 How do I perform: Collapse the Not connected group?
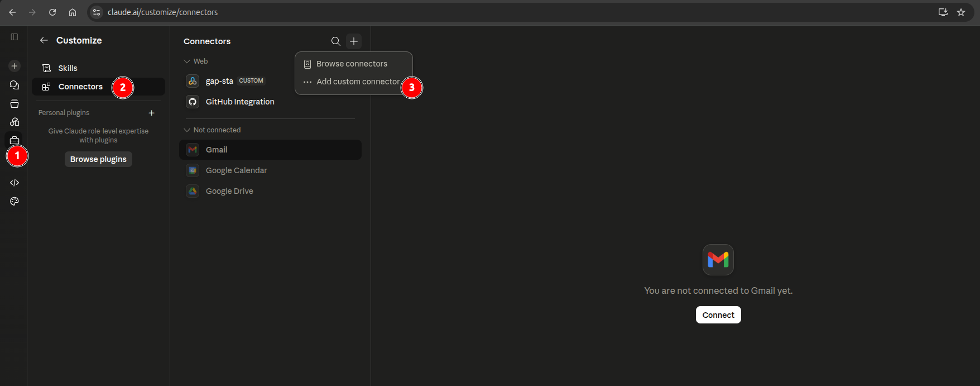(x=212, y=130)
